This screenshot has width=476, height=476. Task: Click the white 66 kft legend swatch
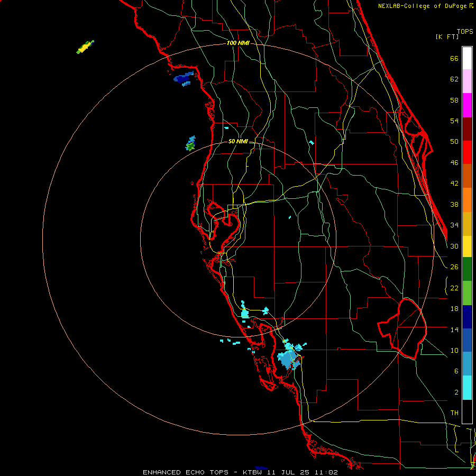point(467,58)
